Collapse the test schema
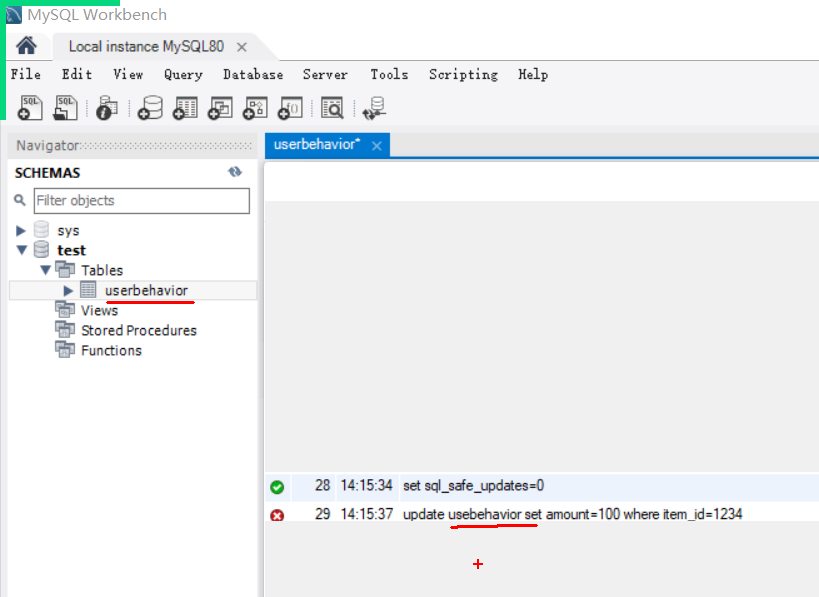This screenshot has height=597, width=819. 21,250
